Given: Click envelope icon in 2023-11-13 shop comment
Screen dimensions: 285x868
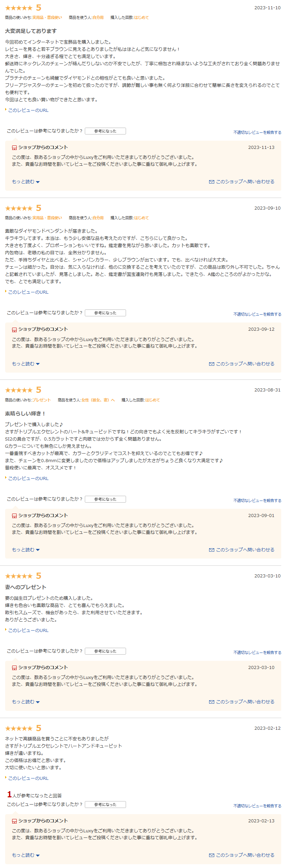Looking at the screenshot, I should [x=212, y=182].
